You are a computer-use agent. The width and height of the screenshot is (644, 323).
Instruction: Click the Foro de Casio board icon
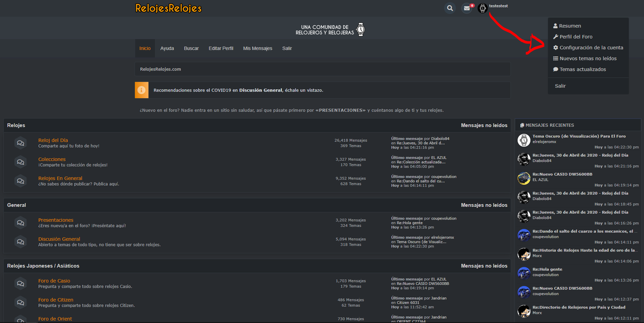click(x=20, y=284)
